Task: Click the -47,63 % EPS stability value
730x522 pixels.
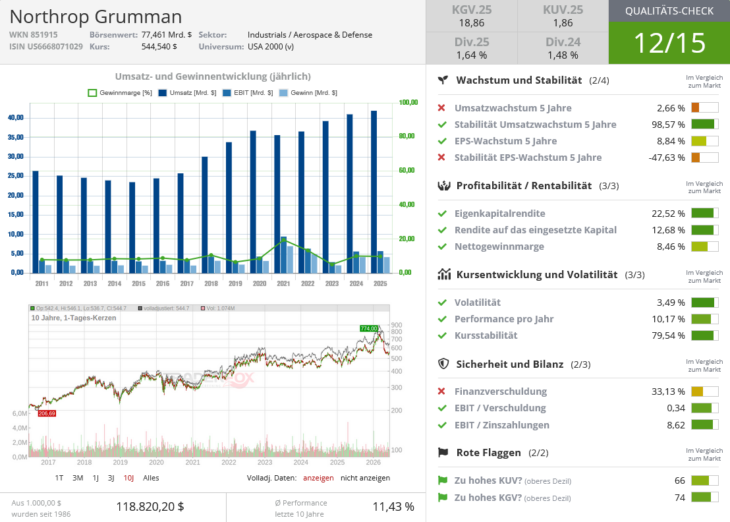Action: [667, 157]
